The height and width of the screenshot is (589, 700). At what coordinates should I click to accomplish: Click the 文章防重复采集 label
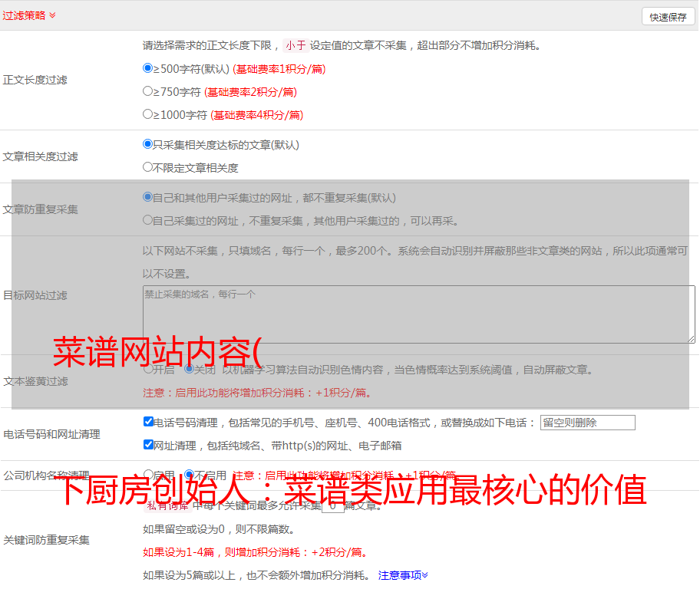pyautogui.click(x=40, y=209)
